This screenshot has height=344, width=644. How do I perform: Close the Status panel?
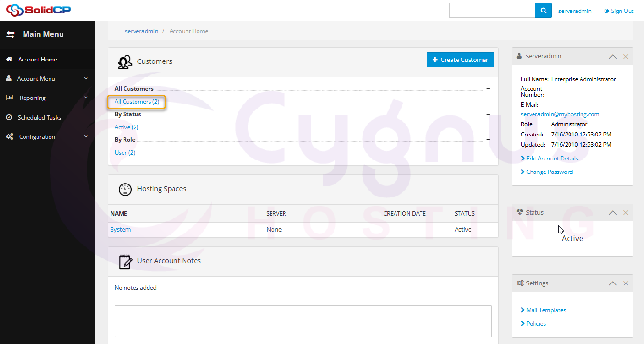pos(626,213)
